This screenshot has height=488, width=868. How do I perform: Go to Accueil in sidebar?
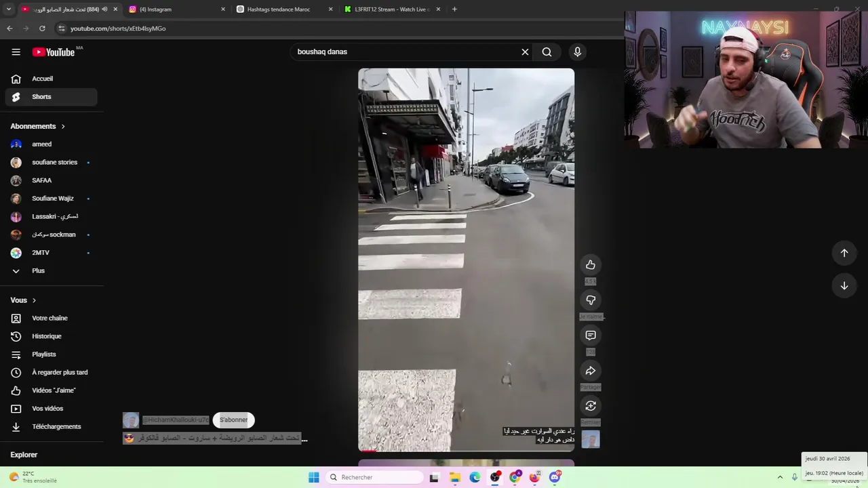pos(51,79)
